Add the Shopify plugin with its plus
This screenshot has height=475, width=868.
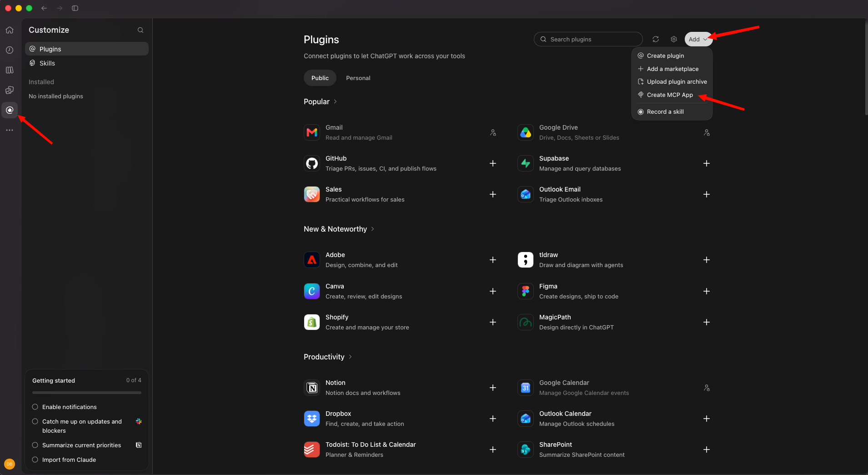coord(493,322)
